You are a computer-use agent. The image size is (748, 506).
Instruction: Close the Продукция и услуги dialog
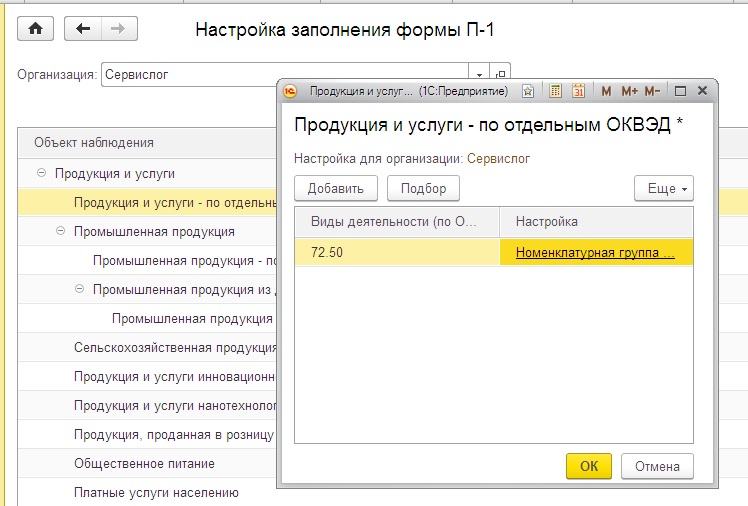(x=702, y=90)
